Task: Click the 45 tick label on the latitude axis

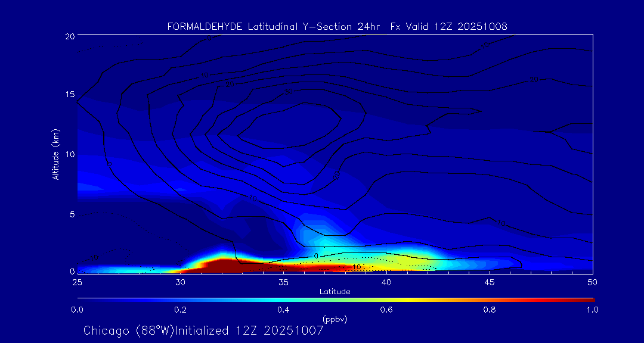Action: point(489,282)
